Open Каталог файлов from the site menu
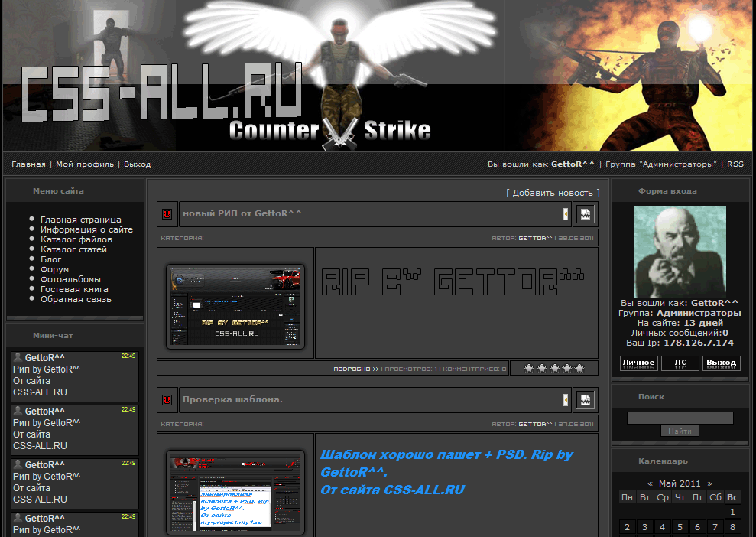Image resolution: width=756 pixels, height=537 pixels. pos(76,239)
